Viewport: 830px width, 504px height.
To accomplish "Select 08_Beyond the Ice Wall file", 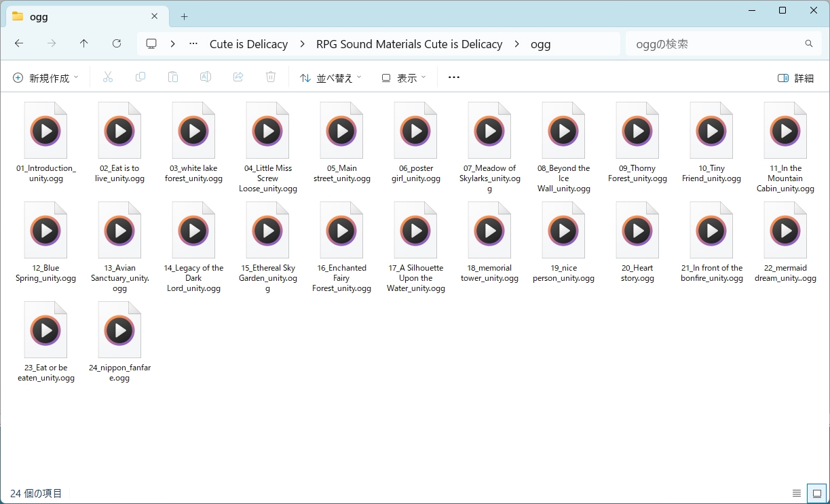I will click(564, 147).
